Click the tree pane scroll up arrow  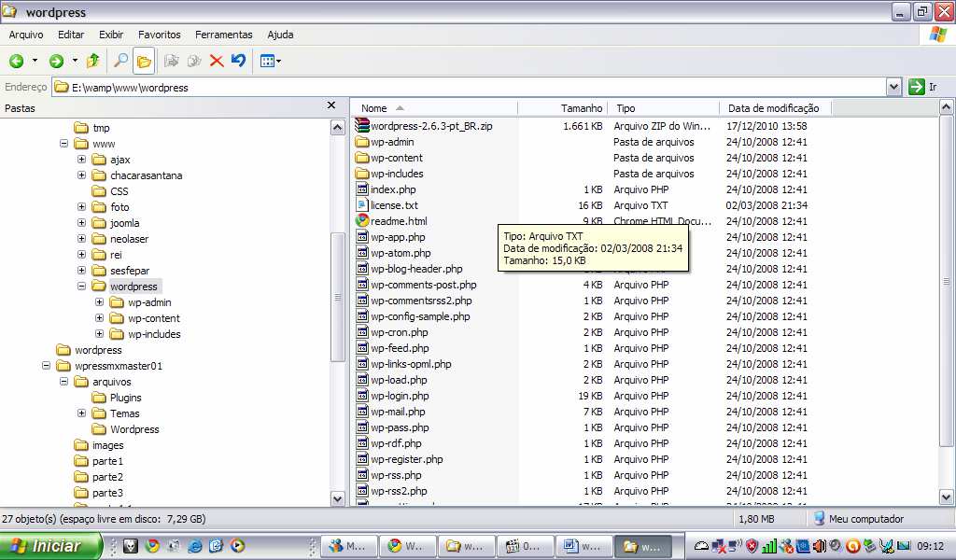pos(338,127)
